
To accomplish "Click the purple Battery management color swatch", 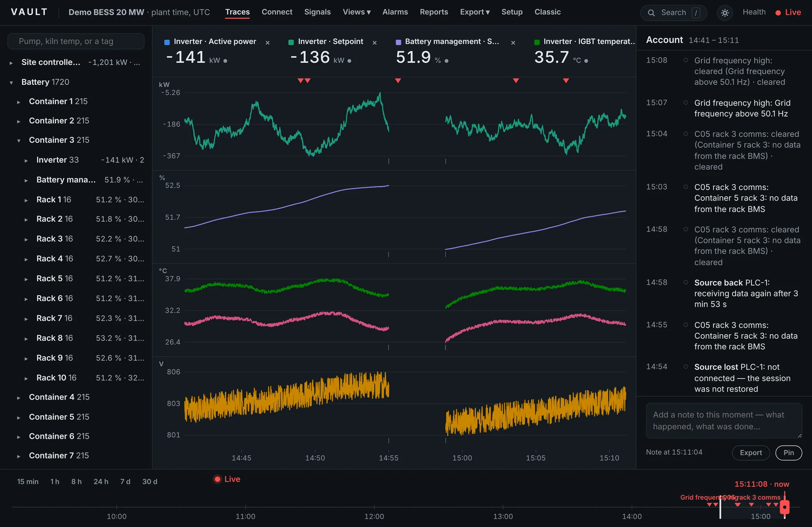I will (x=398, y=42).
